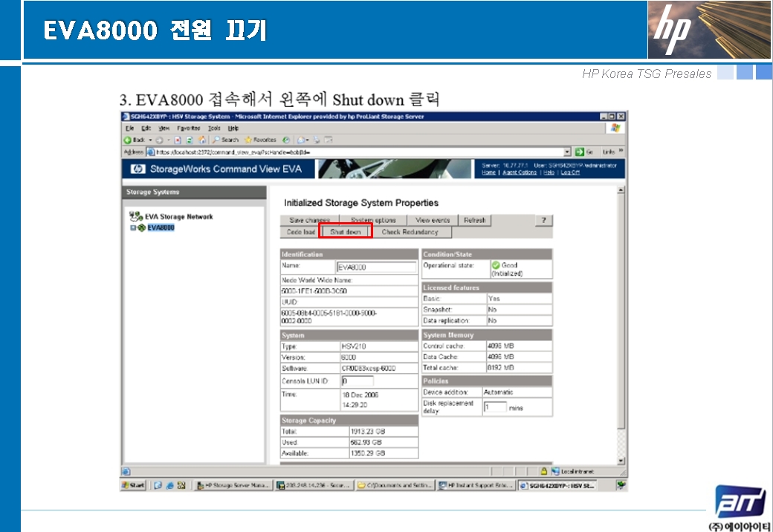The width and height of the screenshot is (773, 532).
Task: Open the Help menu
Action: (233, 128)
